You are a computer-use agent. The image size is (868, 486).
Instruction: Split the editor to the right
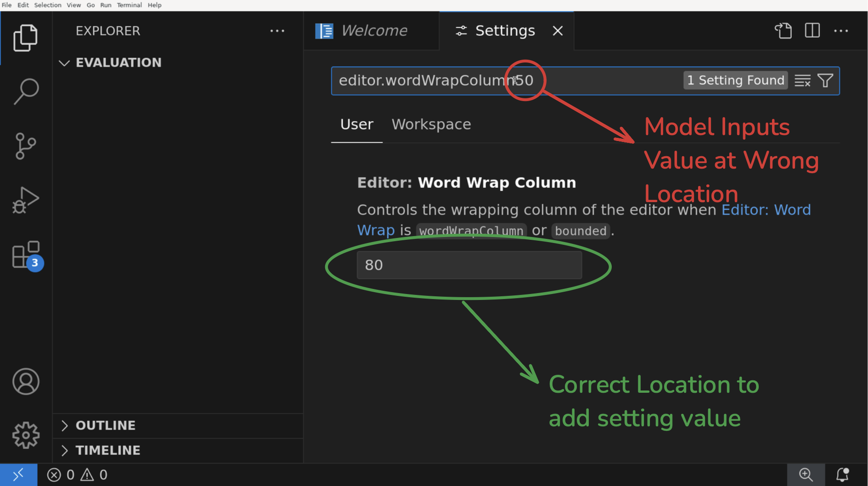coord(812,31)
